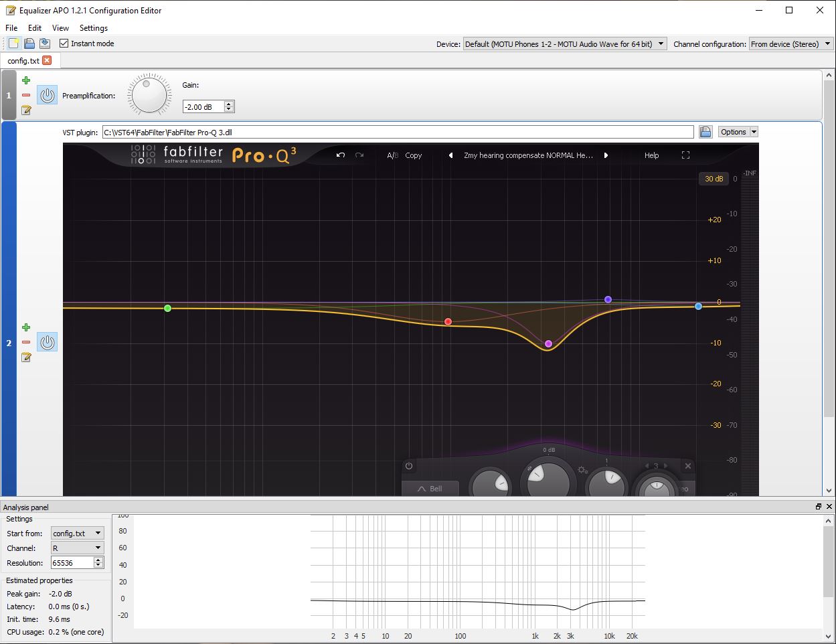The width and height of the screenshot is (836, 644).
Task: Browse for a VST plugin file
Action: pos(705,132)
